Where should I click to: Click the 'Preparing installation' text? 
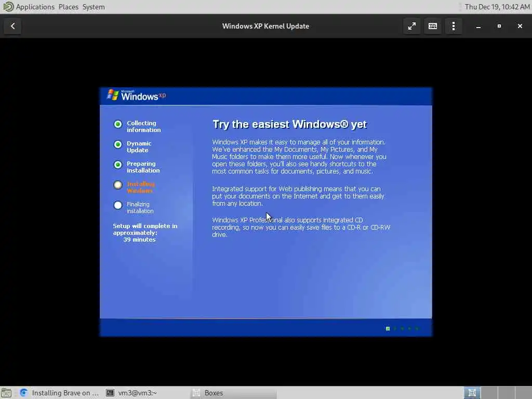tap(143, 167)
